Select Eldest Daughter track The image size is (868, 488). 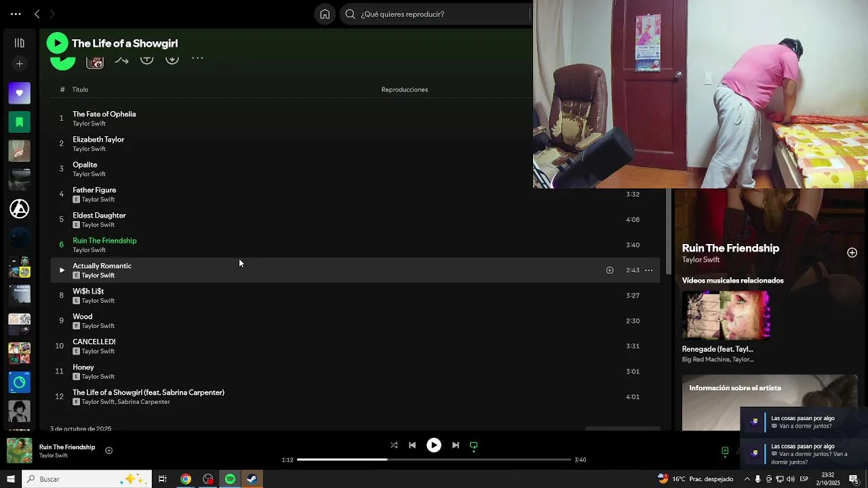(x=99, y=216)
